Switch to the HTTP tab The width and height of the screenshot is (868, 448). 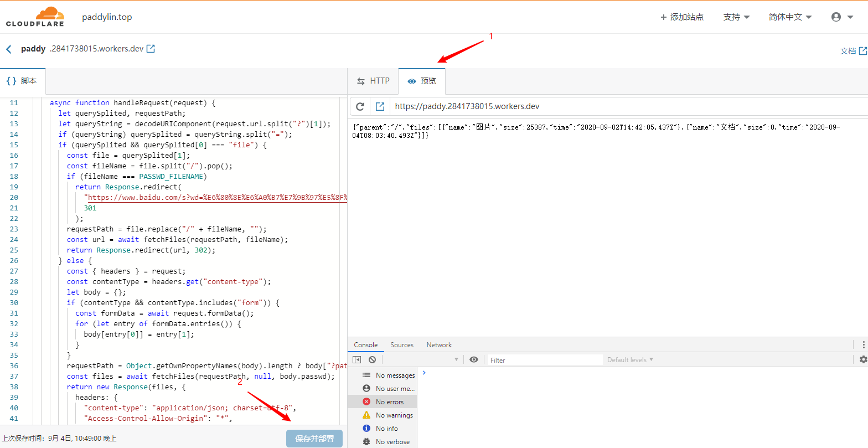(373, 81)
